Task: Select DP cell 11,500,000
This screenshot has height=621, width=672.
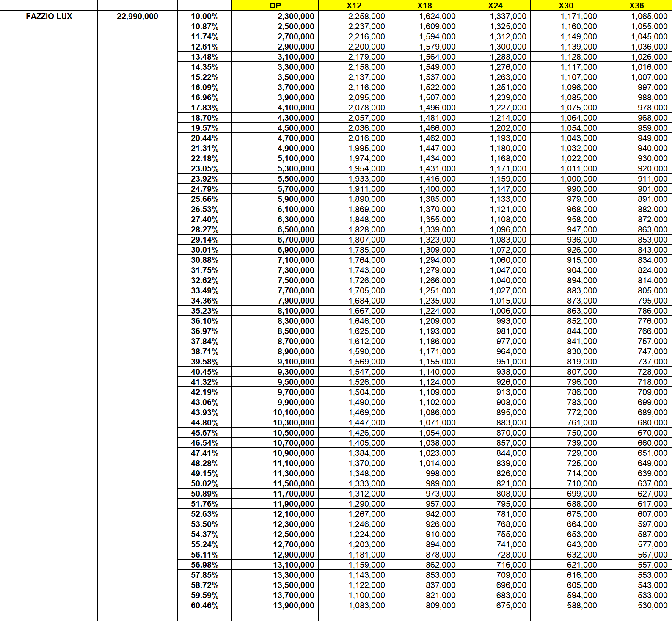Action: pos(275,483)
